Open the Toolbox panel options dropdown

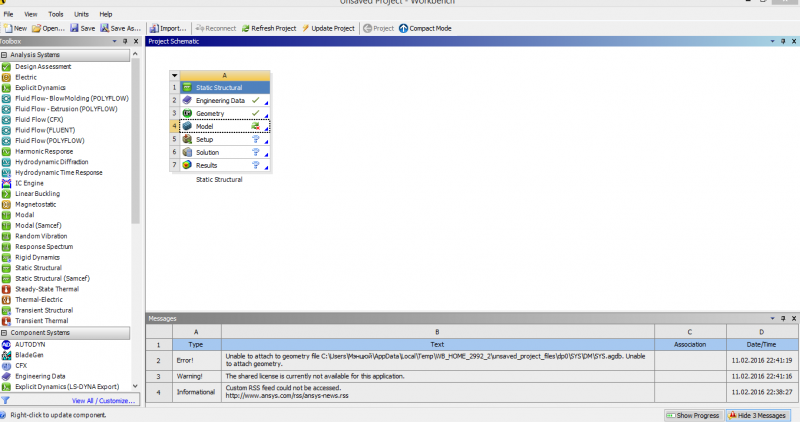(x=114, y=41)
